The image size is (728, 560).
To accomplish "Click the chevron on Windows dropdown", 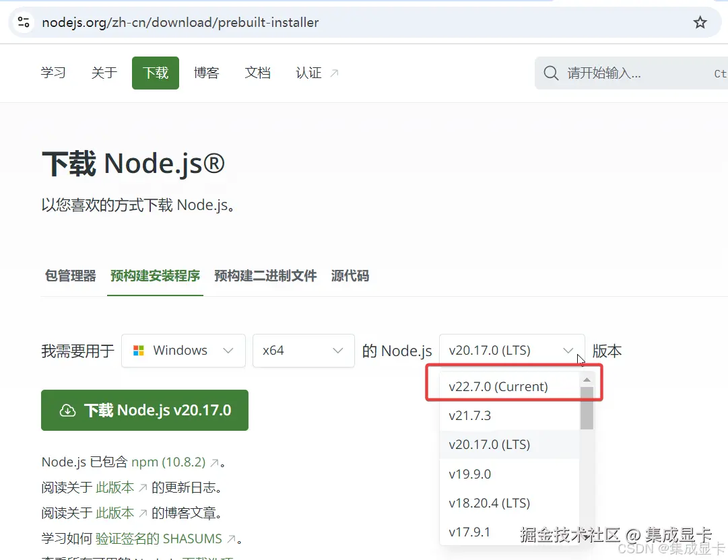I will click(x=228, y=351).
